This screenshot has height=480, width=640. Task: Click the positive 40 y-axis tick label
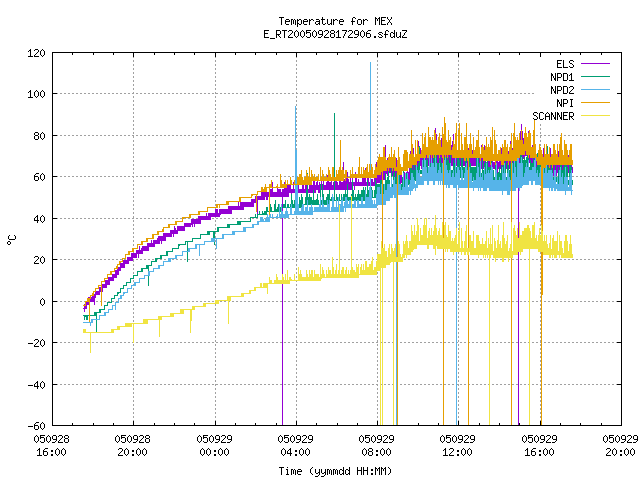pos(39,219)
